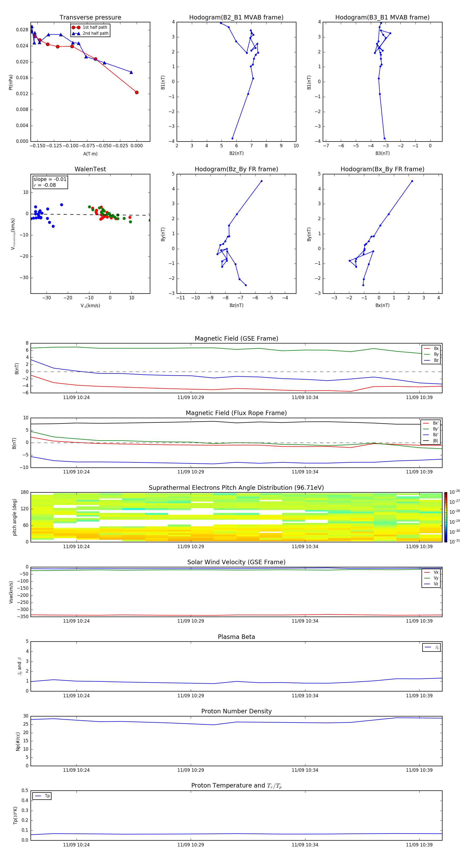Click the Bz(nT) hodogram axis label
Screen dimensions: 473x868
236,305
